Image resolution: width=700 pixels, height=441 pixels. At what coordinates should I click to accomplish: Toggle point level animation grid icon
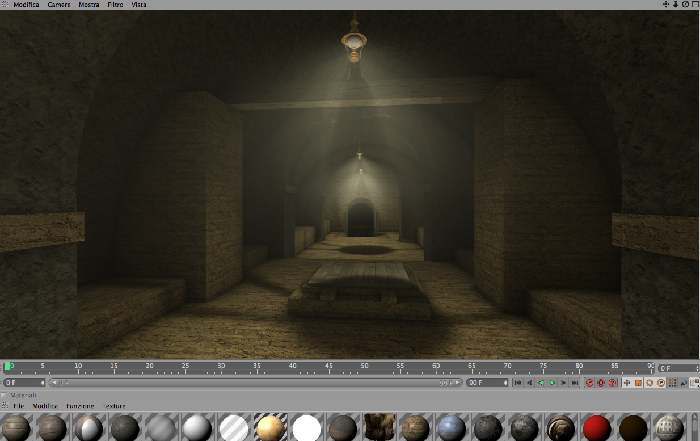tap(672, 383)
